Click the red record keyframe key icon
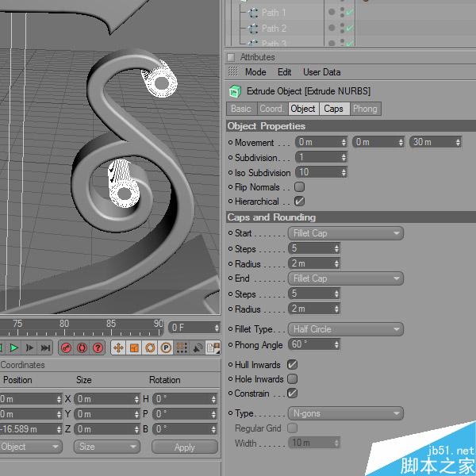The image size is (476, 476). 66,348
